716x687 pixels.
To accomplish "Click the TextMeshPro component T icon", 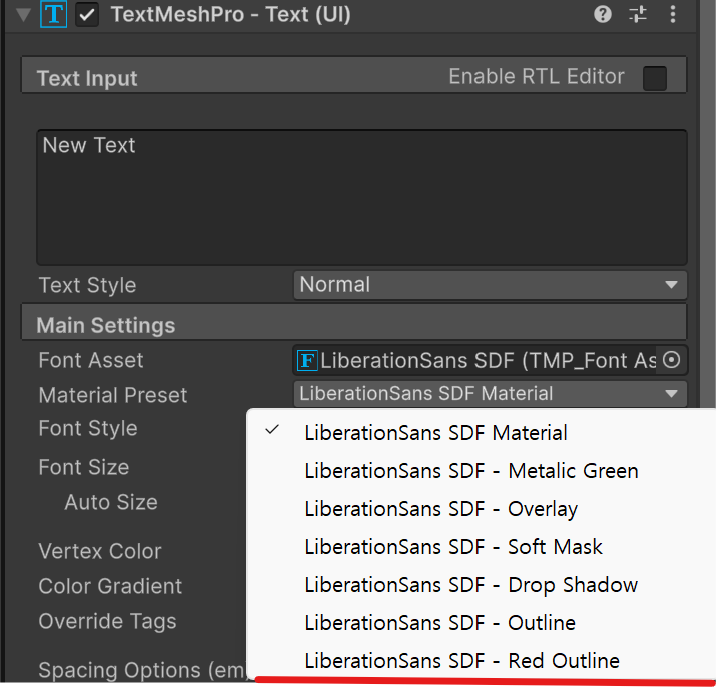I will pos(53,14).
